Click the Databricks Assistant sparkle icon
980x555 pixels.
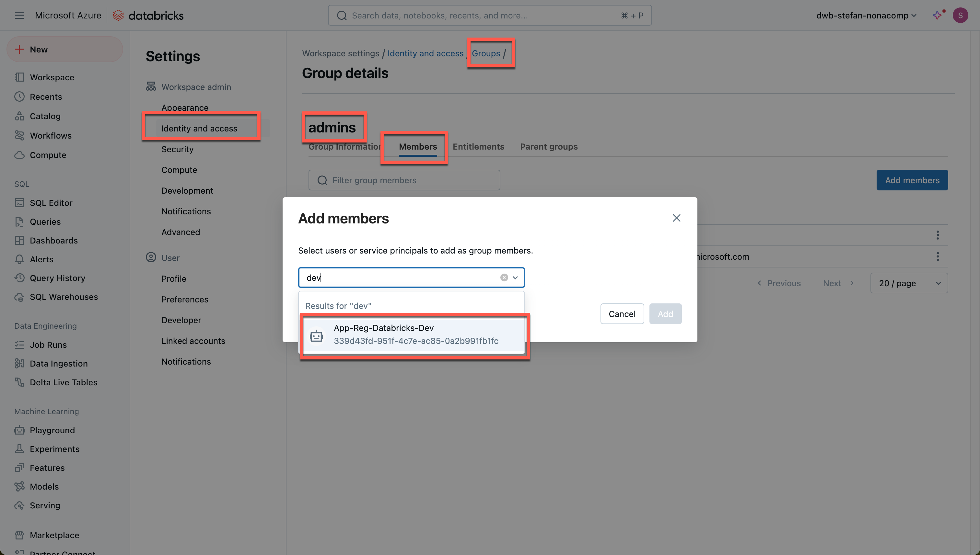(x=937, y=15)
